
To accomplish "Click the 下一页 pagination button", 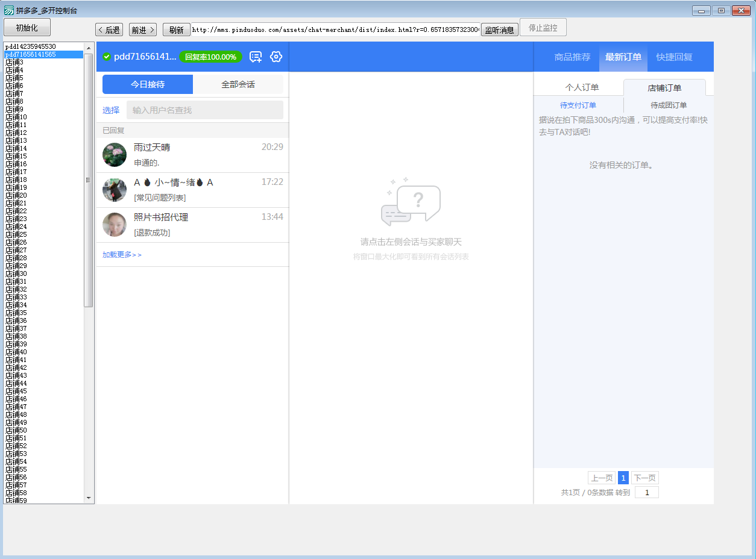I will [645, 478].
